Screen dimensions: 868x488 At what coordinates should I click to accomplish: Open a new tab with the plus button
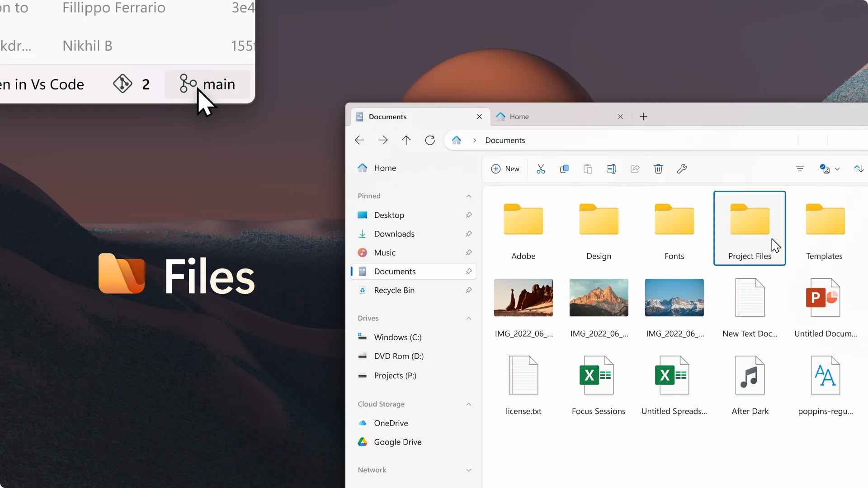coord(643,116)
